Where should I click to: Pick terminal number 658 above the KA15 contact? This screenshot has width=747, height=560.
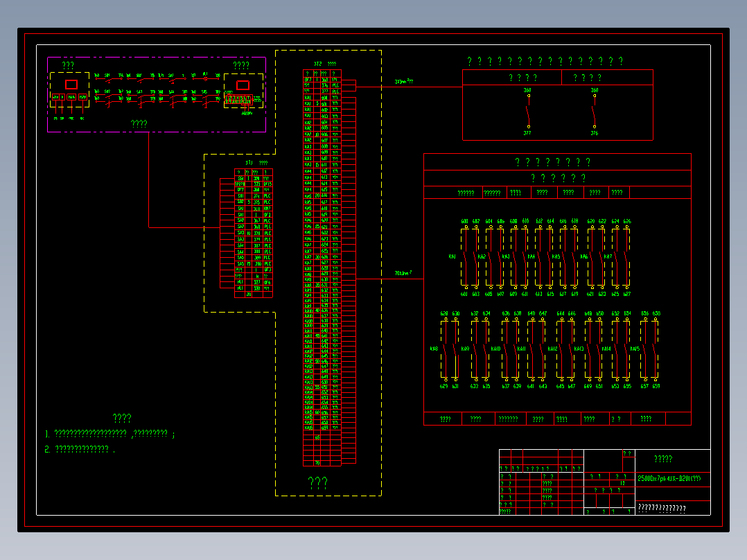click(656, 313)
